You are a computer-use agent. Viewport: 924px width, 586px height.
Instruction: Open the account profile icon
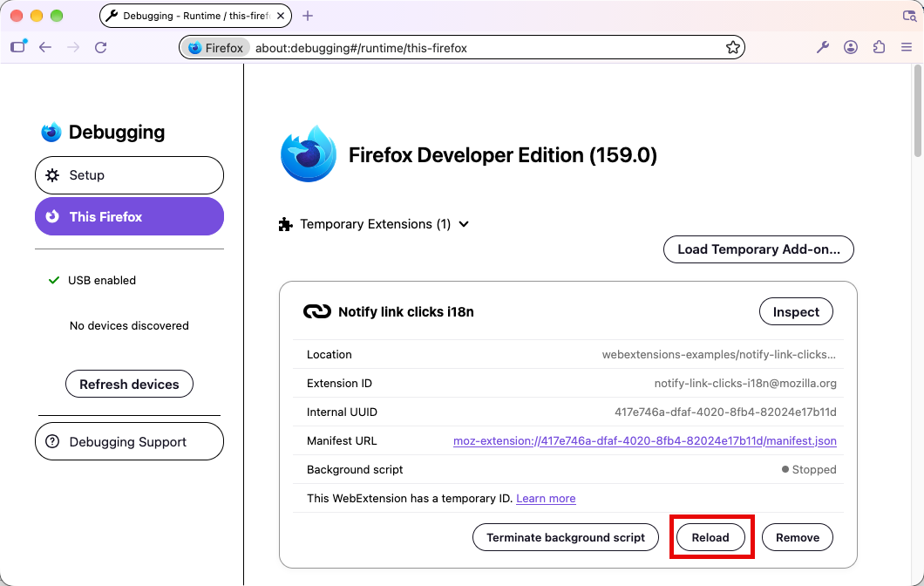[850, 47]
